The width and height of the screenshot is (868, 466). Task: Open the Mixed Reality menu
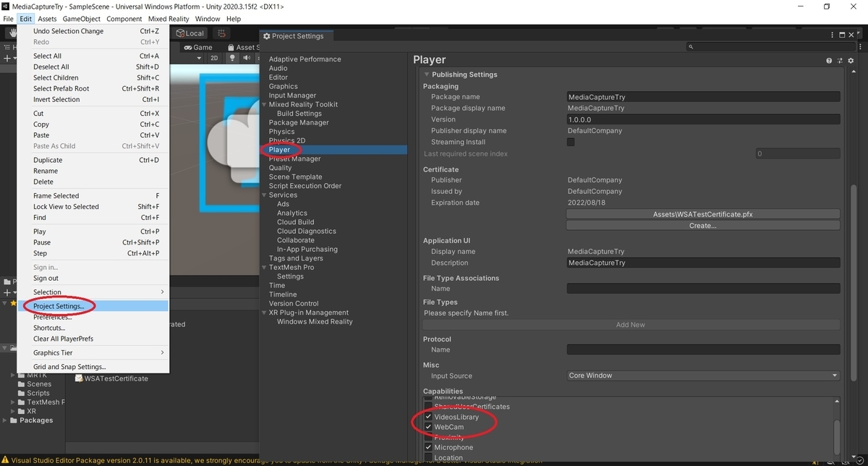click(x=169, y=19)
